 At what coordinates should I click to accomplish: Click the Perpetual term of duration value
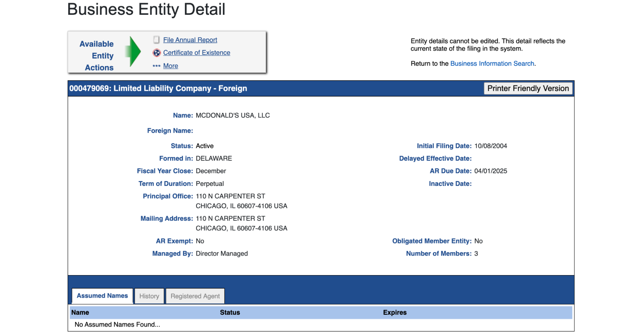[210, 184]
